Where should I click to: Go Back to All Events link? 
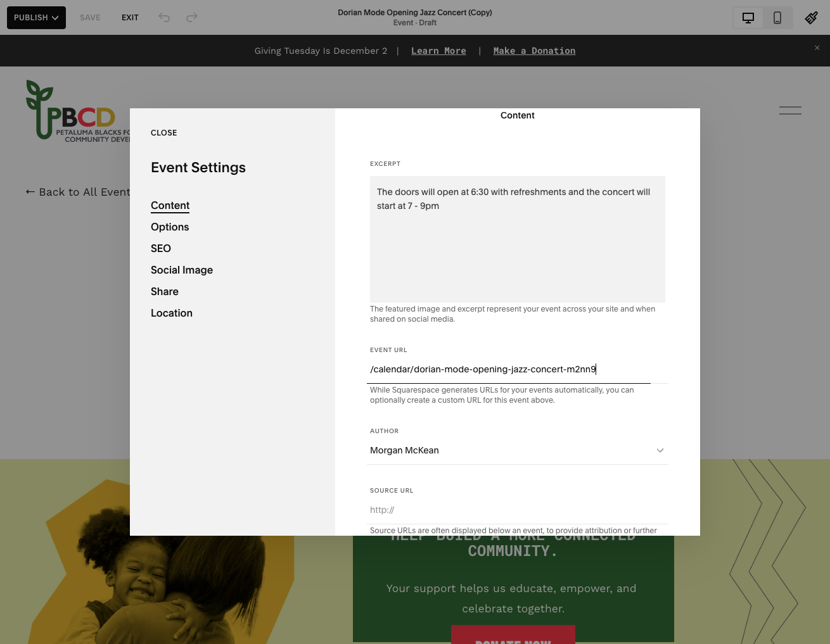(x=78, y=192)
